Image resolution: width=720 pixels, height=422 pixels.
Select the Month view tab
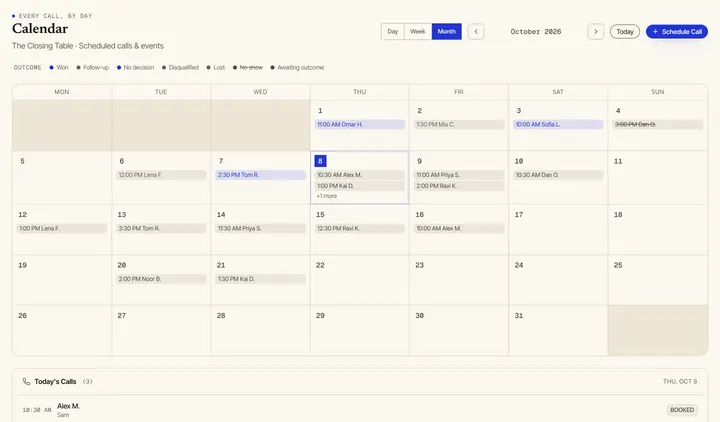click(x=446, y=32)
